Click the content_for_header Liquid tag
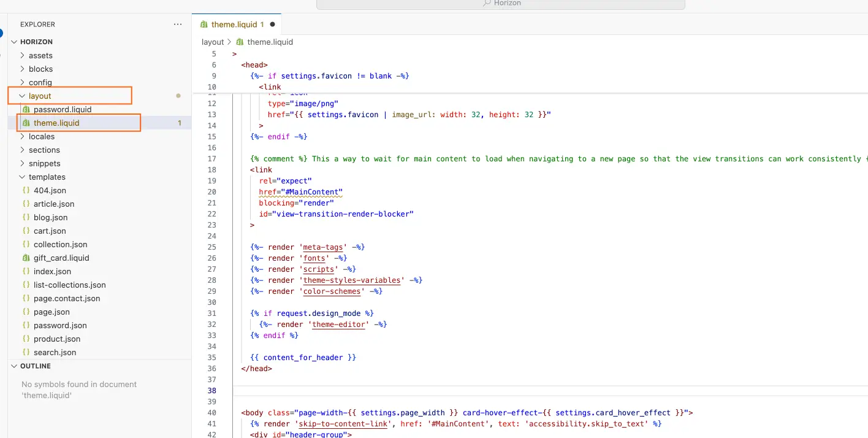 point(303,358)
